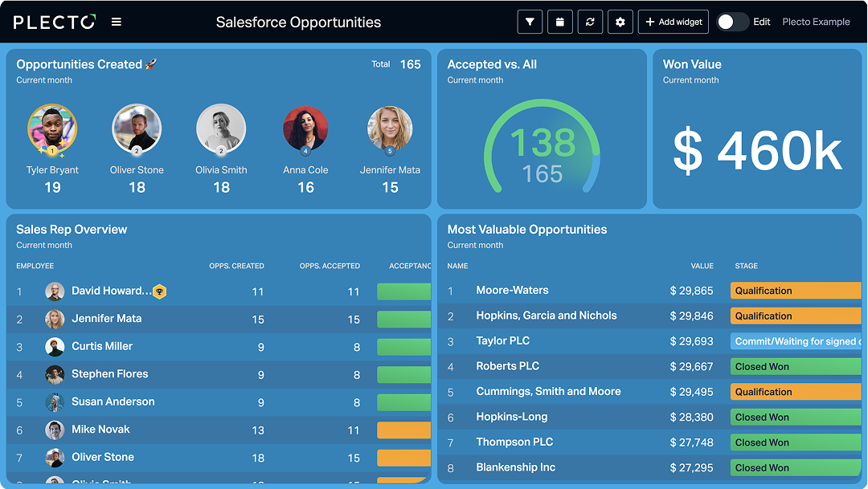868x489 pixels.
Task: Click the Employee column header
Action: pyautogui.click(x=35, y=266)
